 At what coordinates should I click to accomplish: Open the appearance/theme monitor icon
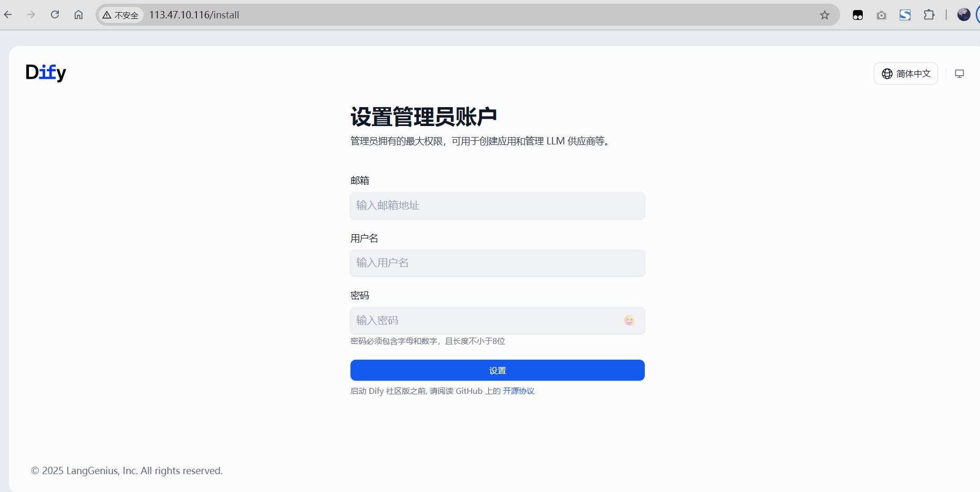point(959,74)
